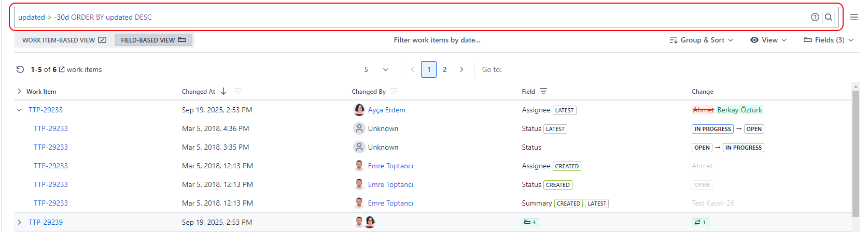Switch to Work Item-Based View
868x232 pixels.
tap(64, 40)
